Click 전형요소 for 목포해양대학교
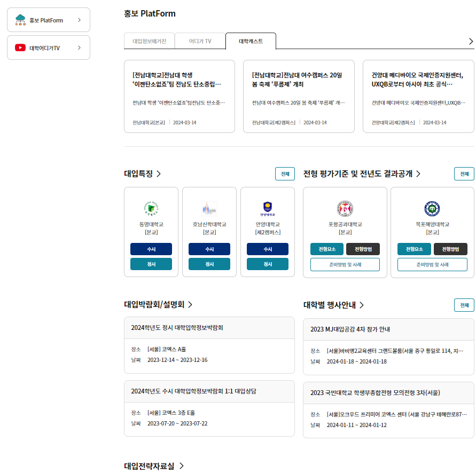The width and height of the screenshot is (476, 473). (415, 249)
